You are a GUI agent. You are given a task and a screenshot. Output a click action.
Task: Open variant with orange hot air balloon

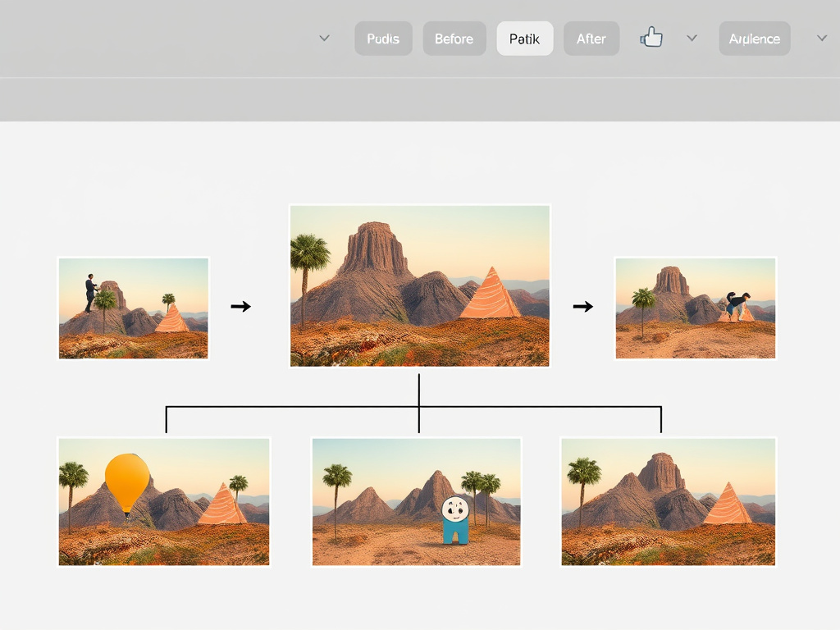(164, 501)
